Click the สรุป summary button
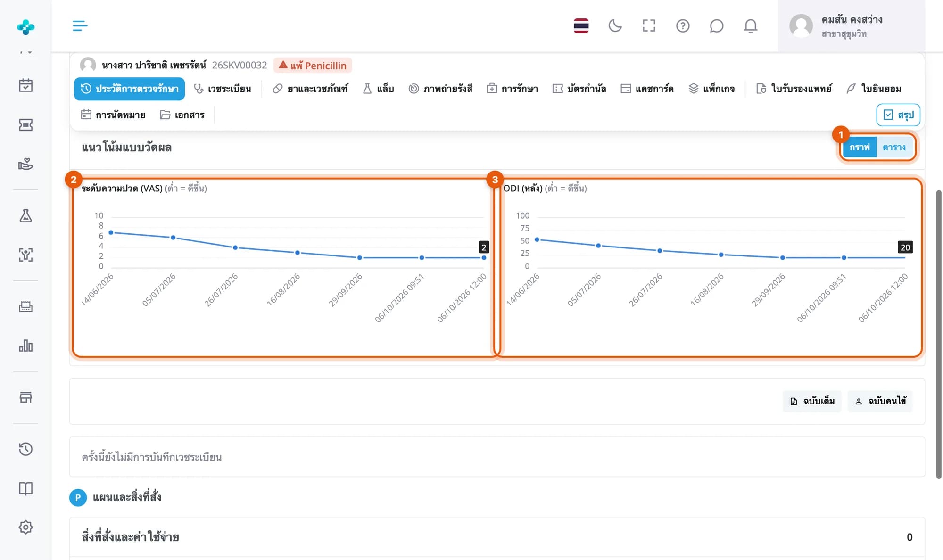 tap(898, 115)
